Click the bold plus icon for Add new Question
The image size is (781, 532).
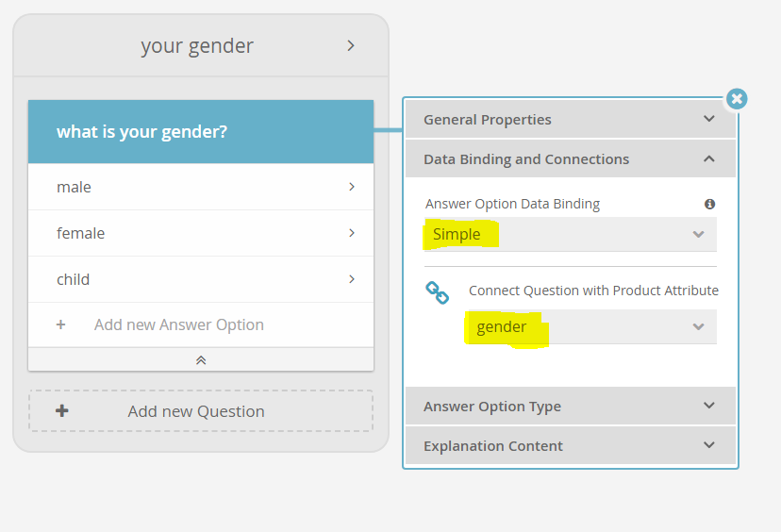click(61, 411)
